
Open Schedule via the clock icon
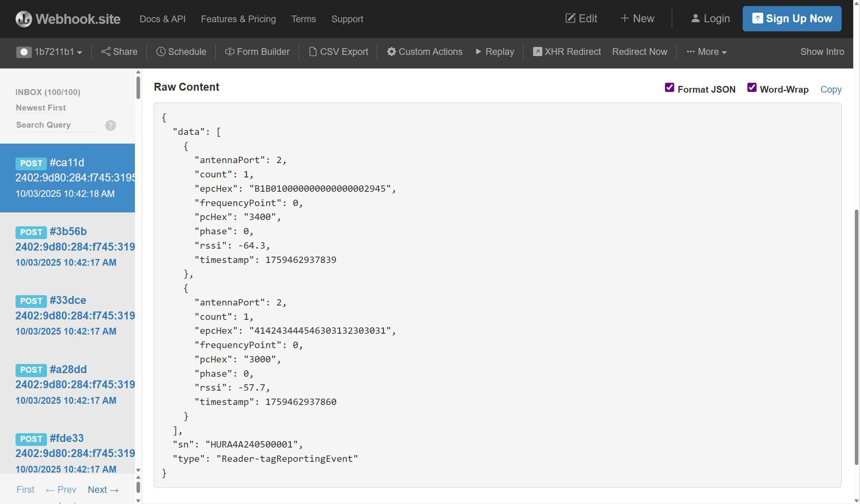click(x=161, y=52)
